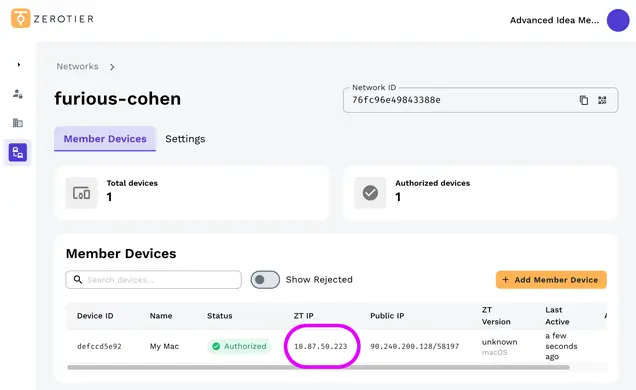
Task: Click the ZT IP 10.87.50.223
Action: click(x=321, y=346)
